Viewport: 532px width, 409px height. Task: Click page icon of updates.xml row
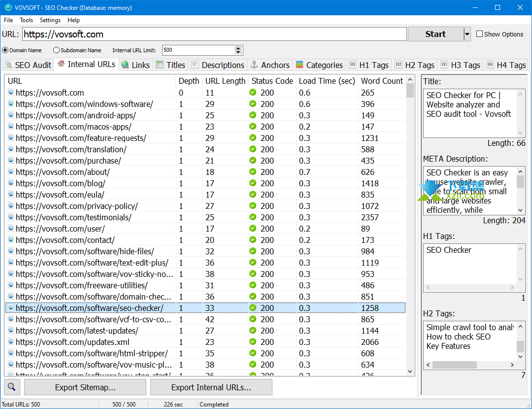[x=11, y=341]
